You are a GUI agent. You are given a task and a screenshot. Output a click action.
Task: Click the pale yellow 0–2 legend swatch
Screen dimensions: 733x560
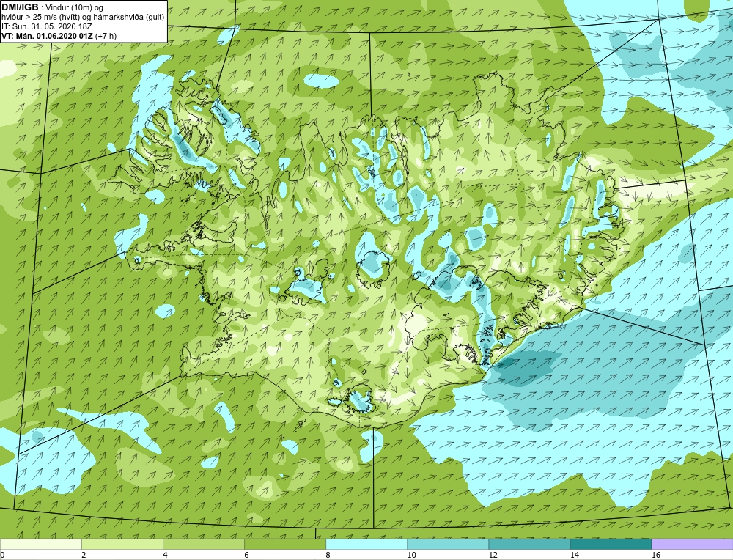click(40, 544)
